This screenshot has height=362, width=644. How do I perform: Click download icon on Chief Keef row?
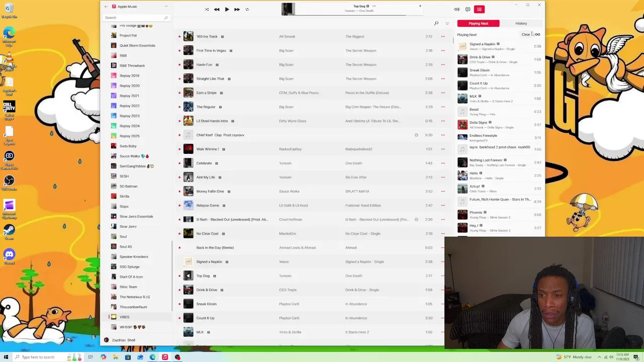[x=416, y=135]
